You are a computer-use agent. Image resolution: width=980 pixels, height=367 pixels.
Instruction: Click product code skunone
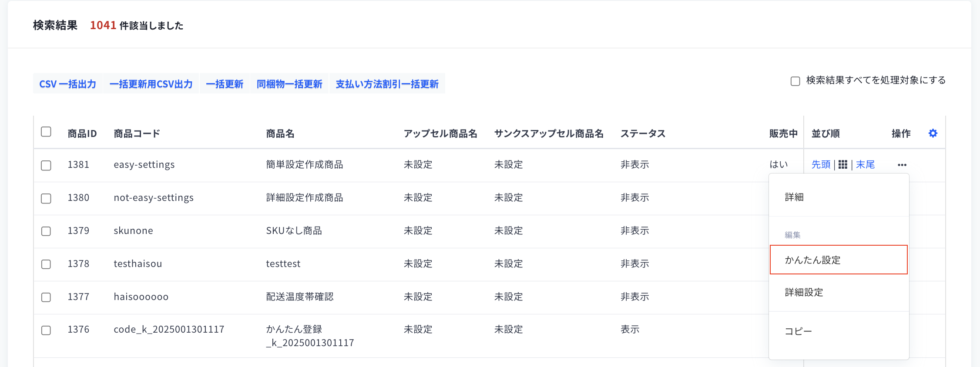pos(133,230)
